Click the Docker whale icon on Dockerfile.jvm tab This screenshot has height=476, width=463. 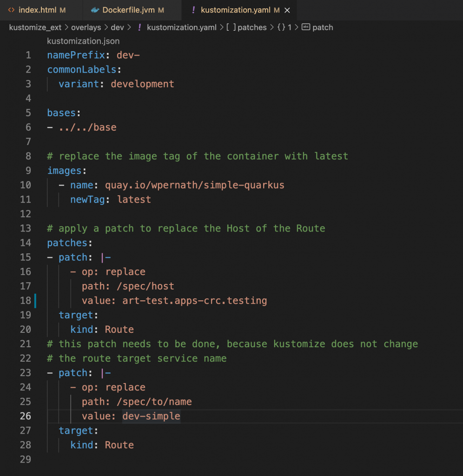[95, 10]
